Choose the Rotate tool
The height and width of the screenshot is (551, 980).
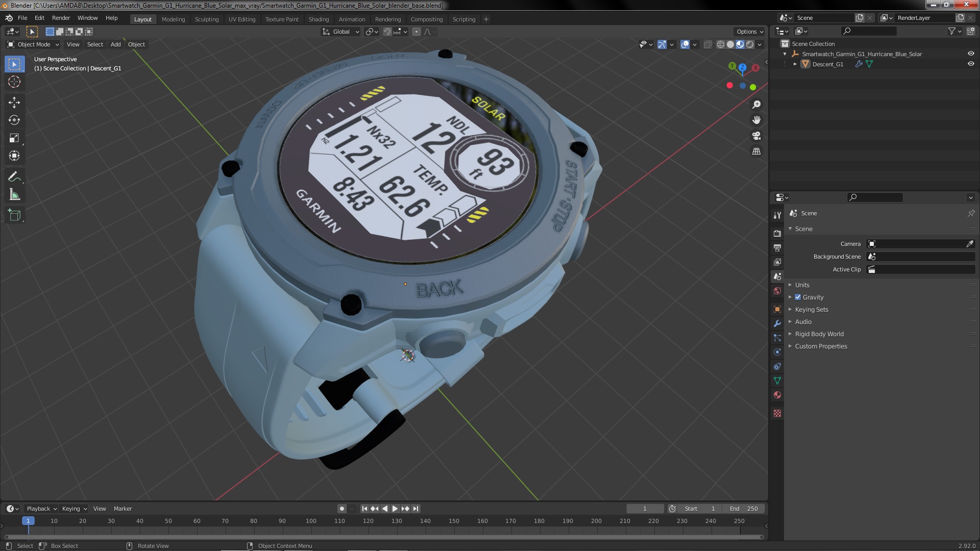[14, 120]
